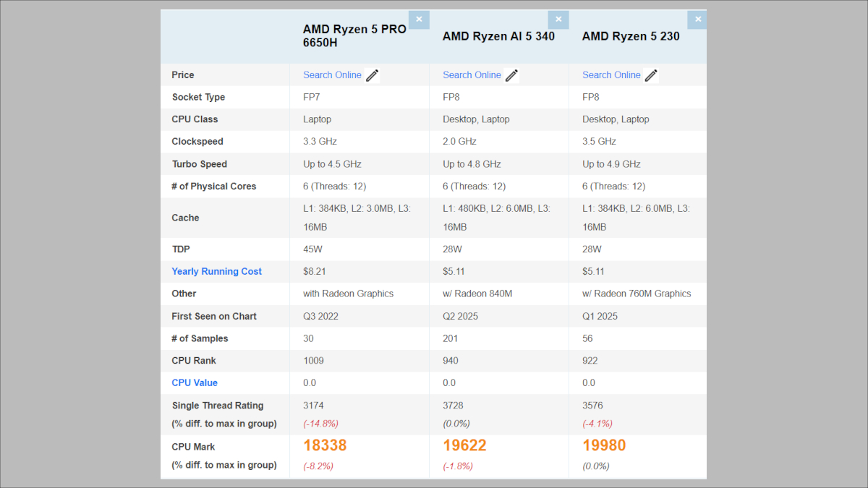
Task: Select the AMD Ryzen AI 5 340 column header
Action: point(498,36)
